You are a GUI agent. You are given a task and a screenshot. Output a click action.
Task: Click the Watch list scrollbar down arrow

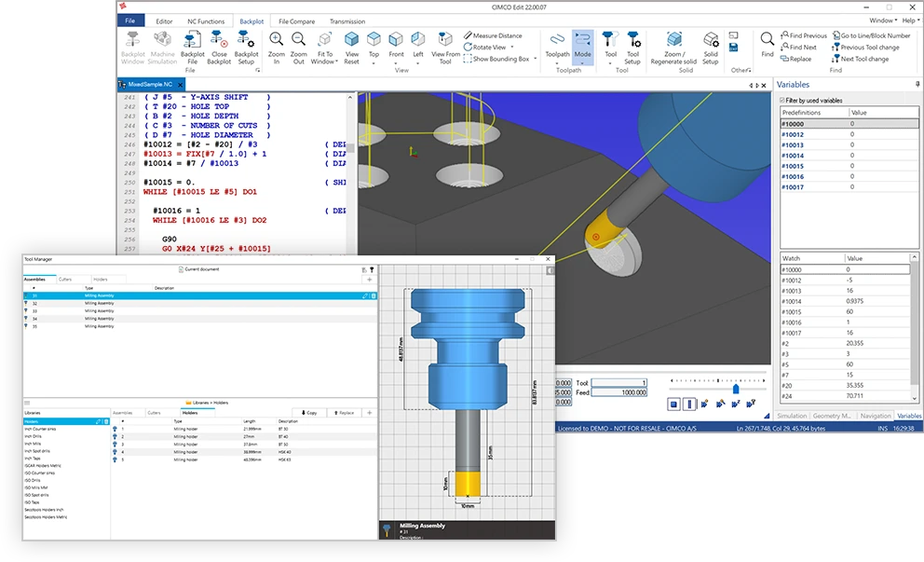[914, 399]
